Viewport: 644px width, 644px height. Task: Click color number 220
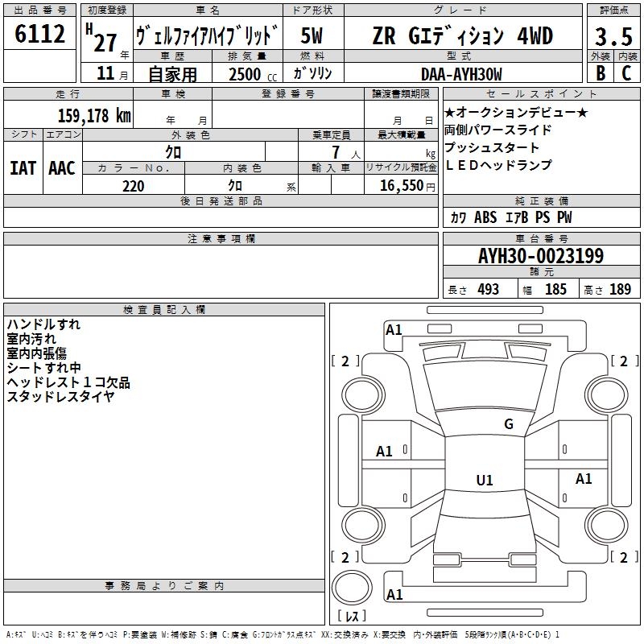point(134,186)
